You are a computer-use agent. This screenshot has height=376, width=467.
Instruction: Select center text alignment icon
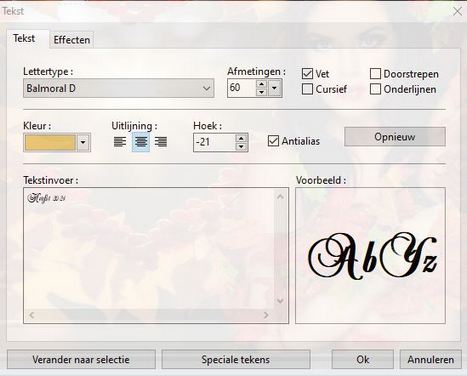tap(141, 142)
